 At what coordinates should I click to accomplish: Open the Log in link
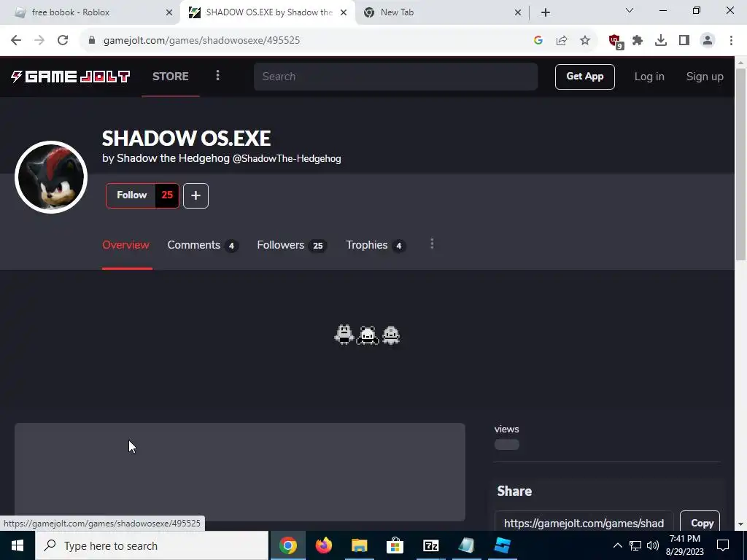(x=649, y=76)
